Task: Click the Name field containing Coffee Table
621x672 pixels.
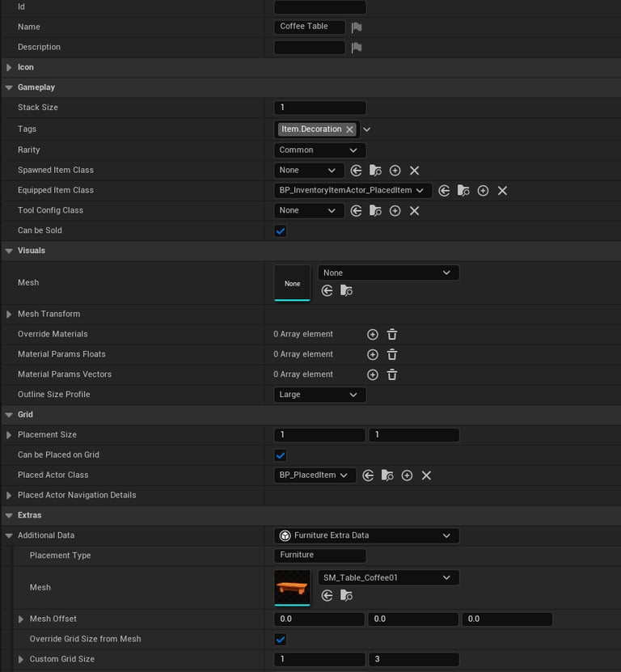Action: (x=310, y=27)
